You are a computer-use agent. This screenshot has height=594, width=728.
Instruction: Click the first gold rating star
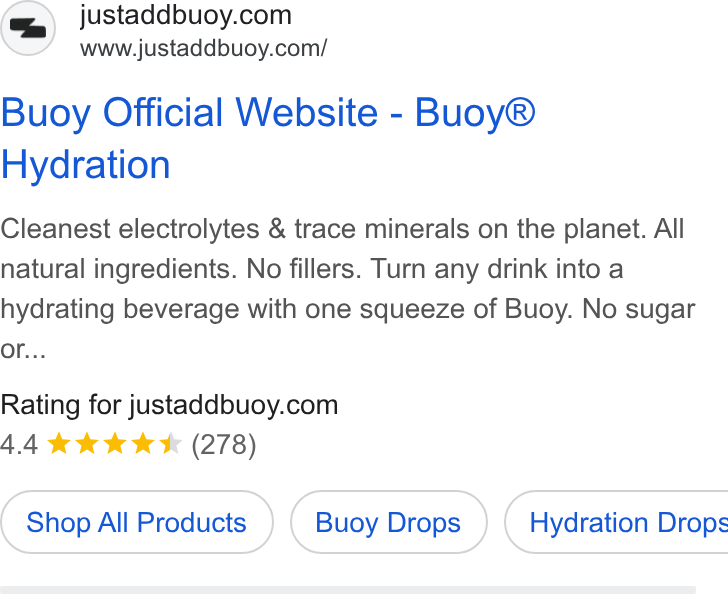point(59,443)
